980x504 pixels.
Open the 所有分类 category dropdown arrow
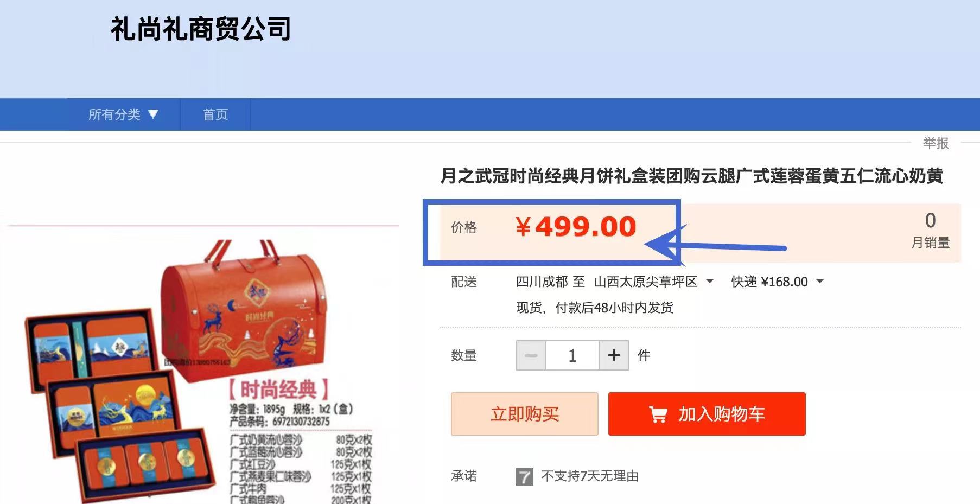coord(153,114)
